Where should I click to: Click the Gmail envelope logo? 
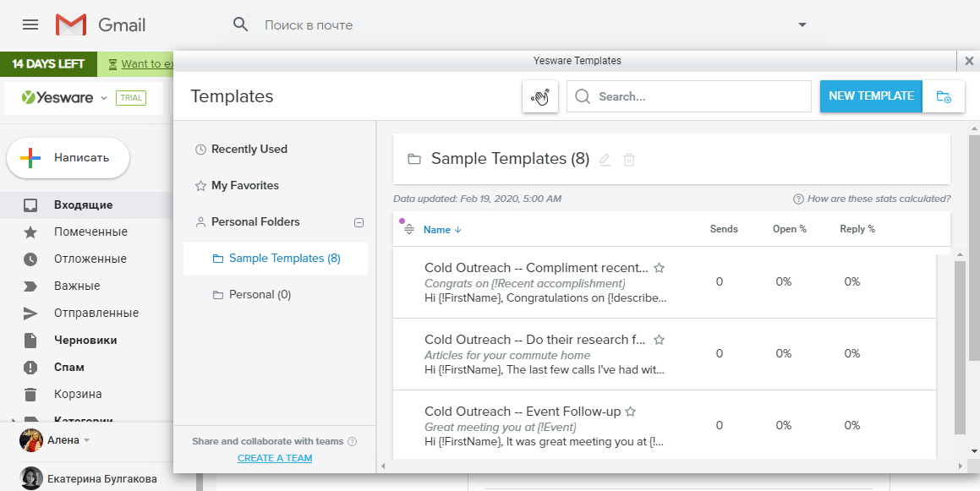tap(71, 25)
